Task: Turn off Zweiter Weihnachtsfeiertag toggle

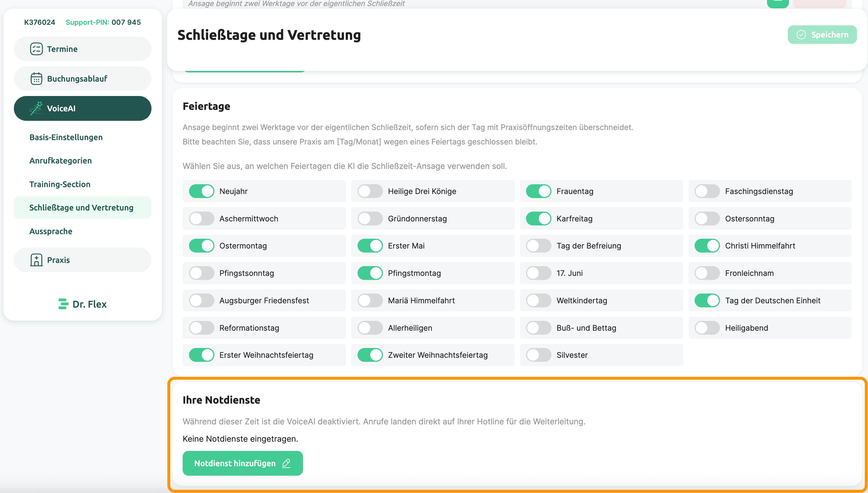Action: 370,355
